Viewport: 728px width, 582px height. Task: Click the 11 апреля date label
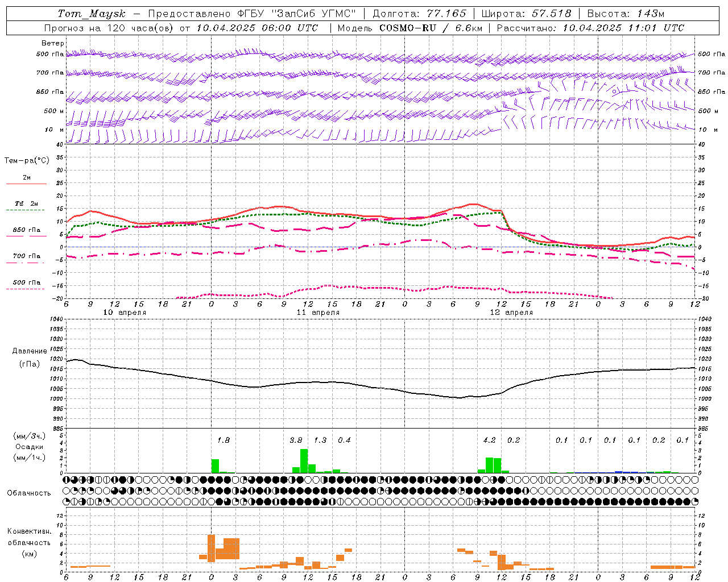[x=318, y=313]
